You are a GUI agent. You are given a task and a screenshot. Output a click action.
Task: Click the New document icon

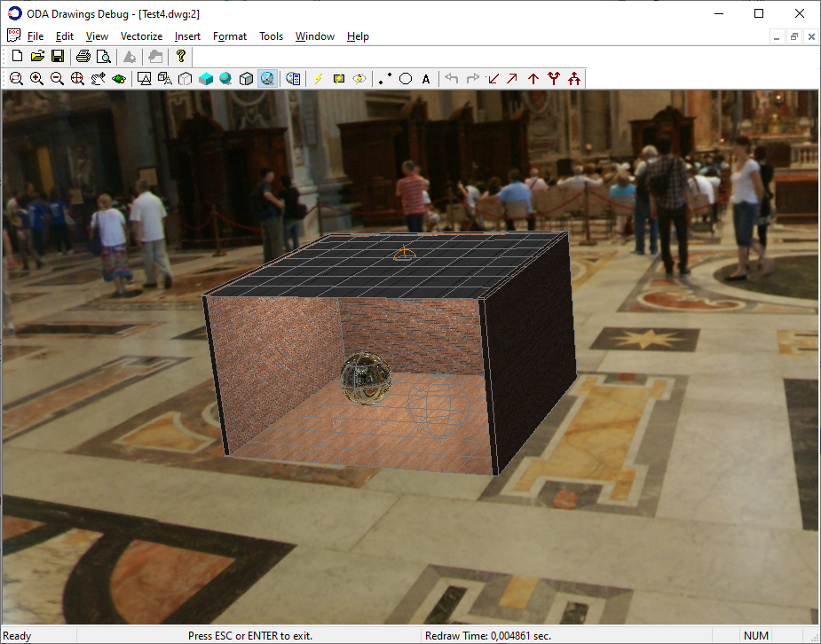pyautogui.click(x=17, y=57)
